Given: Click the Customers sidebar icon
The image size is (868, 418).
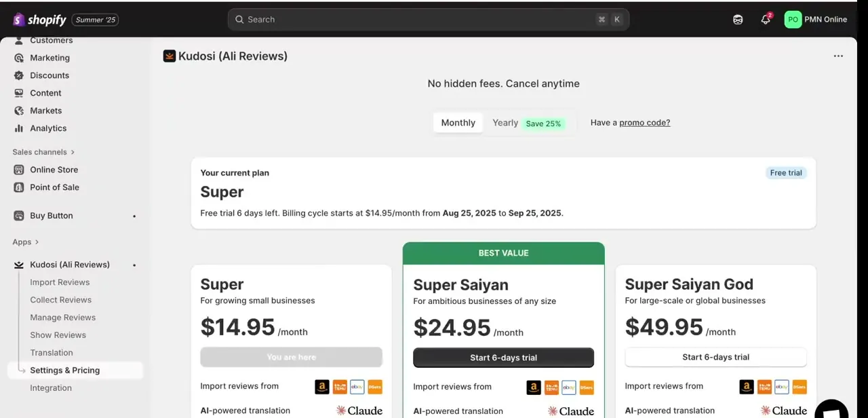Looking at the screenshot, I should [19, 41].
